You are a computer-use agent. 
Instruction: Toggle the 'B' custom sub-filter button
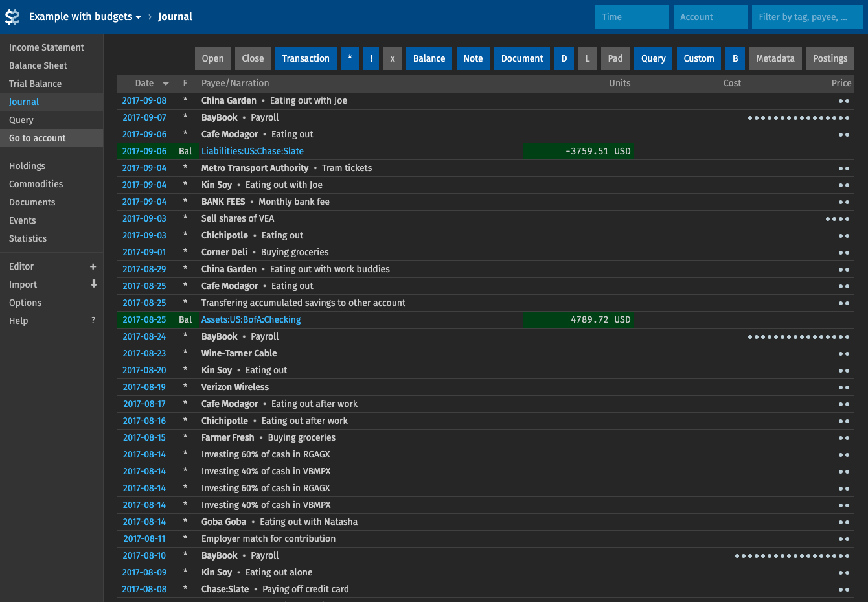(x=735, y=58)
